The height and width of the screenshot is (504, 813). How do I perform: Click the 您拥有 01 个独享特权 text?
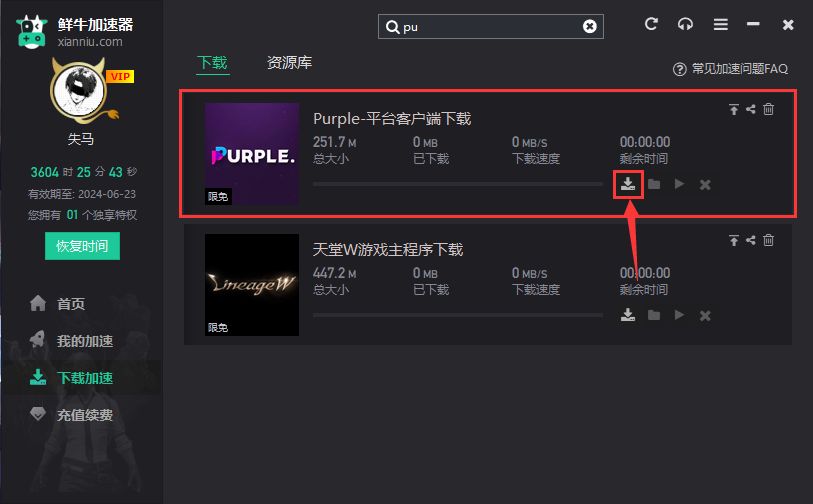coord(82,215)
